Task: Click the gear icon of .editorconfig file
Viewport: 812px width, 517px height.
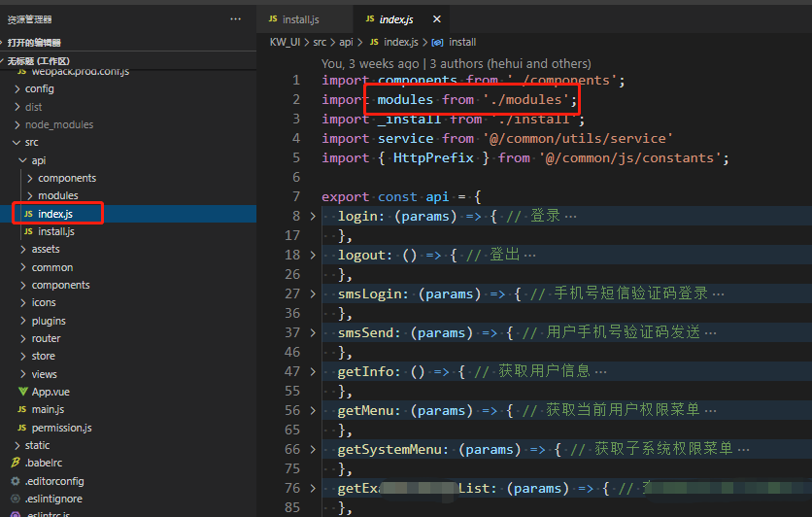Action: point(16,481)
